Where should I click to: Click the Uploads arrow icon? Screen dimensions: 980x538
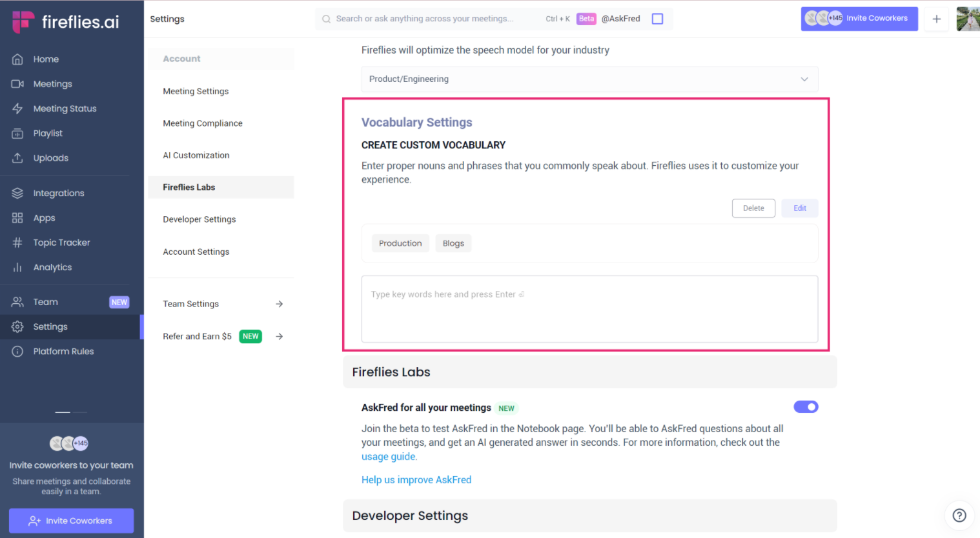point(17,158)
